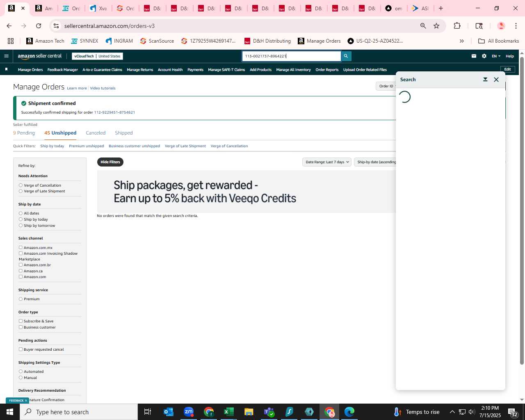
Task: Open Feedback Manager in the nav bar
Action: [x=63, y=70]
